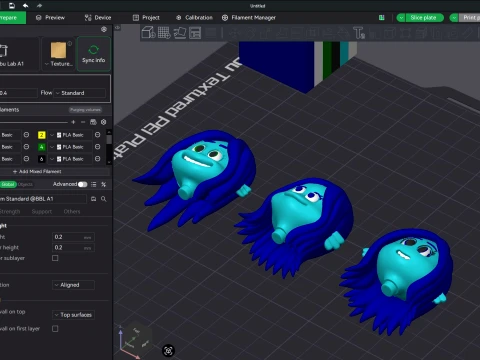This screenshot has width=480, height=360.
Task: Switch to the Device tab
Action: 98,18
